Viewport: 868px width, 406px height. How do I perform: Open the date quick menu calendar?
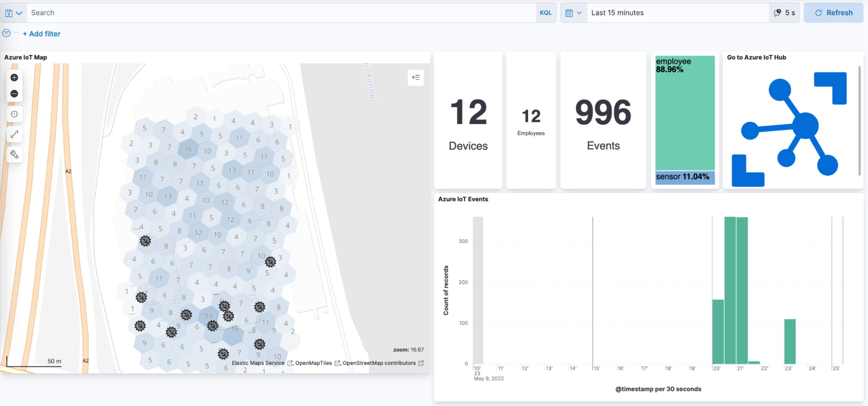[x=574, y=13]
